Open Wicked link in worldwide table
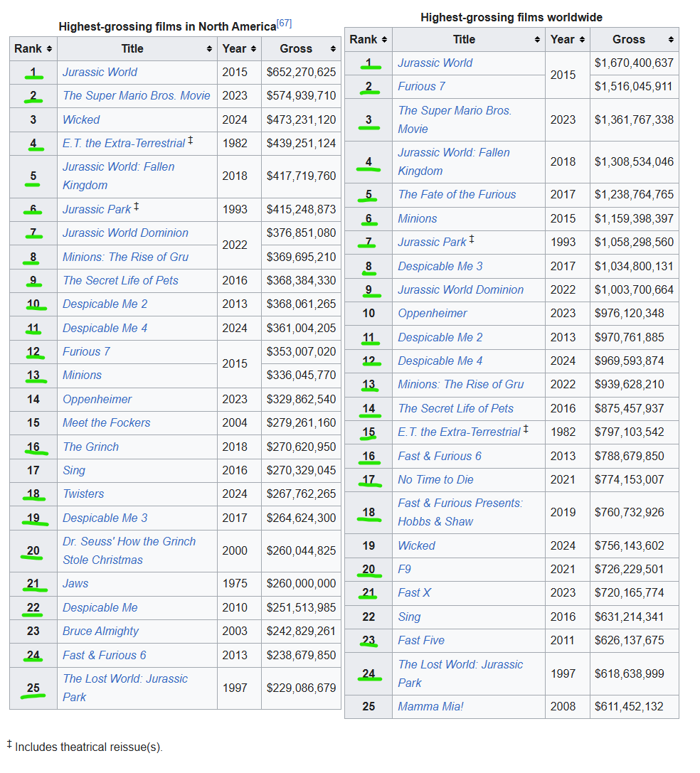The height and width of the screenshot is (773, 700). [x=417, y=545]
